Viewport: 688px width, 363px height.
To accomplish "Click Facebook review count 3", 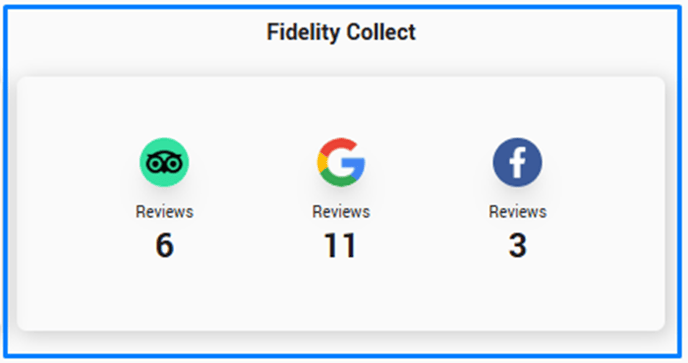I will point(518,245).
